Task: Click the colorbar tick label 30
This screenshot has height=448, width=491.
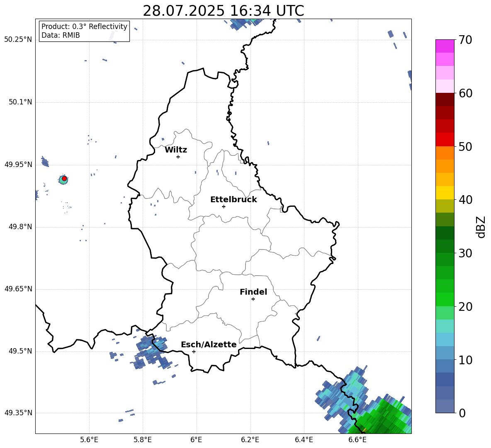Action: 465,253
